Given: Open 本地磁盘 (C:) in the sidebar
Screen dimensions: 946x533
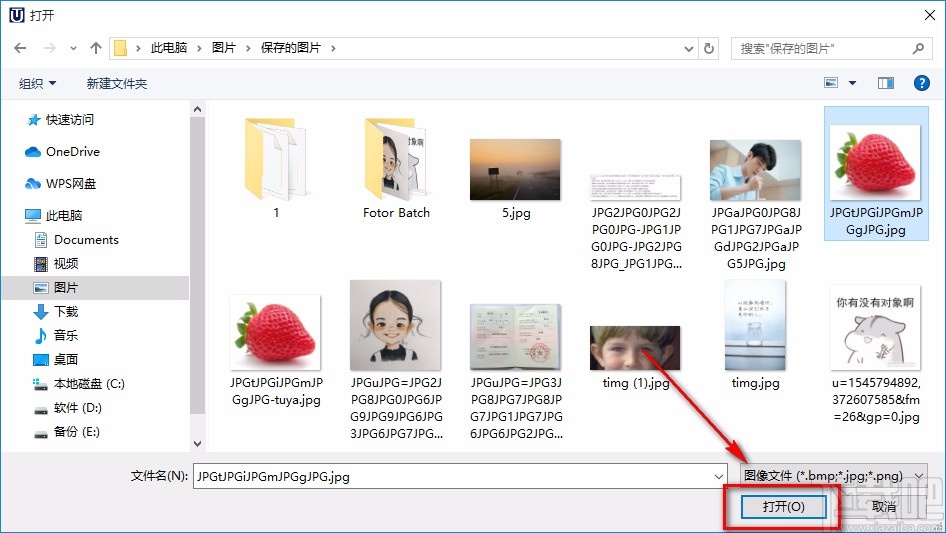Looking at the screenshot, I should click(x=78, y=384).
